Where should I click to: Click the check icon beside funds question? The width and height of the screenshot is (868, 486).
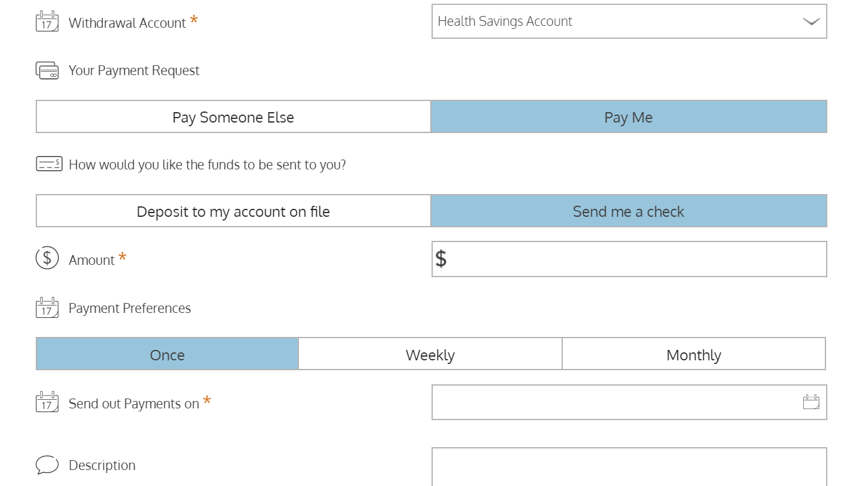49,164
